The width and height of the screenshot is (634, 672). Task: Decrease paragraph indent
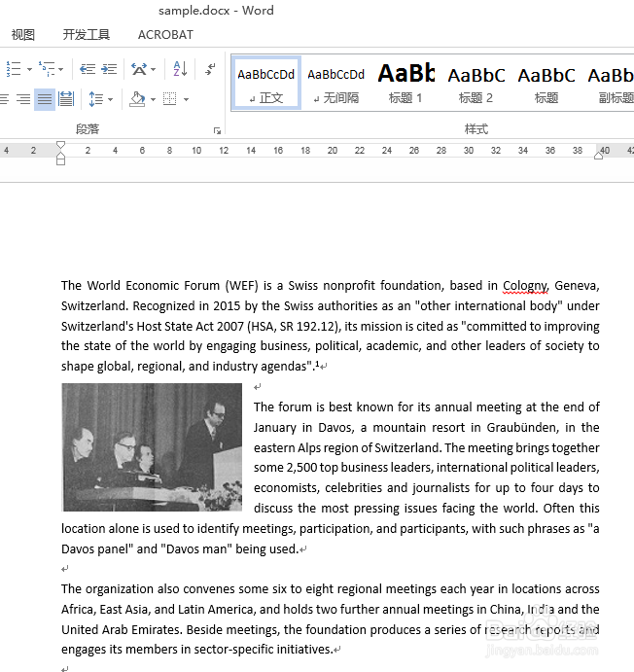pyautogui.click(x=88, y=69)
